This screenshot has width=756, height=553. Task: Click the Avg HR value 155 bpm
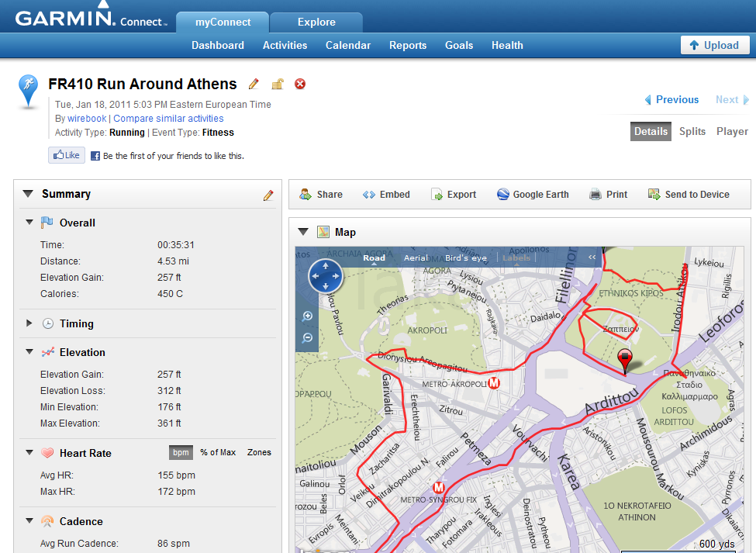pyautogui.click(x=177, y=475)
